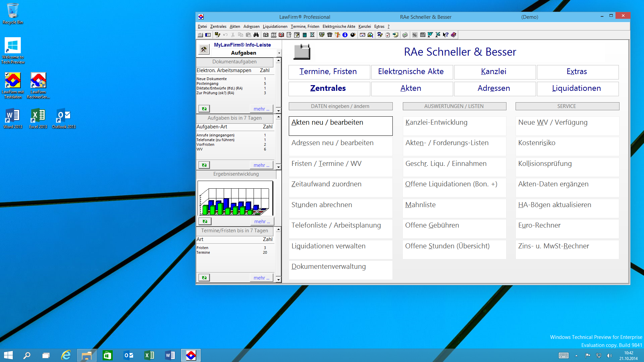Click mehr link under Ergebnisentwicklung chart
This screenshot has width=644, height=362.
[262, 222]
